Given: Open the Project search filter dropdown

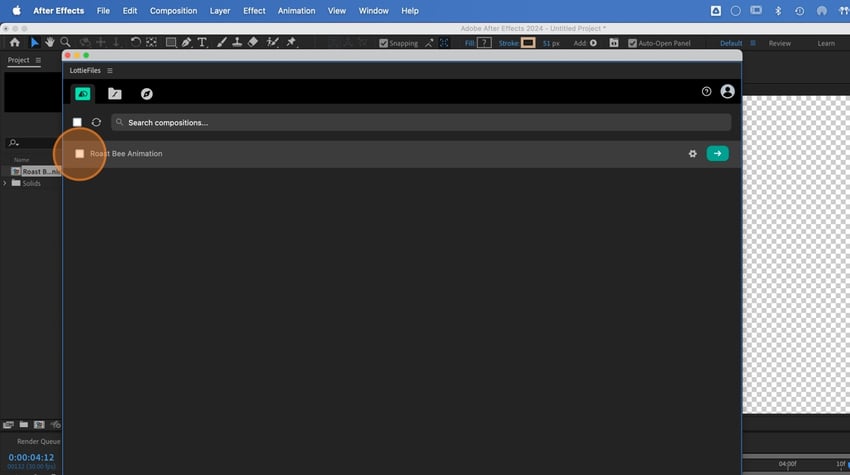Looking at the screenshot, I should point(13,143).
